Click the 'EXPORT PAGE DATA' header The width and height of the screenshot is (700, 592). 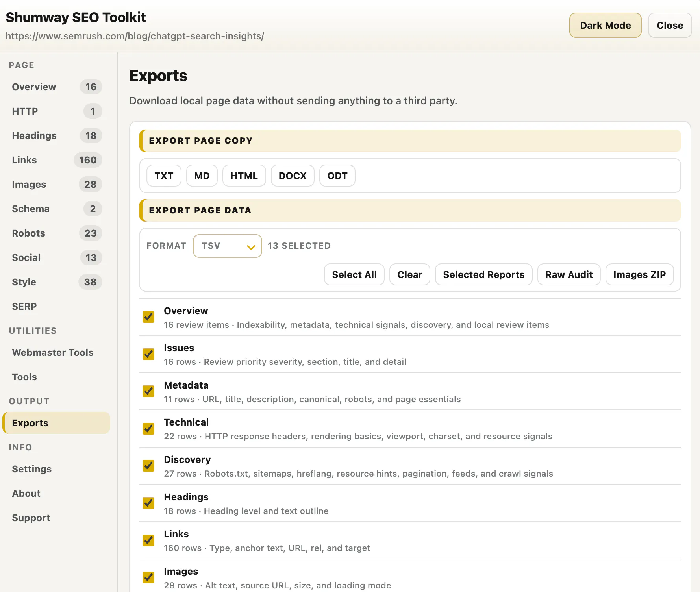410,210
